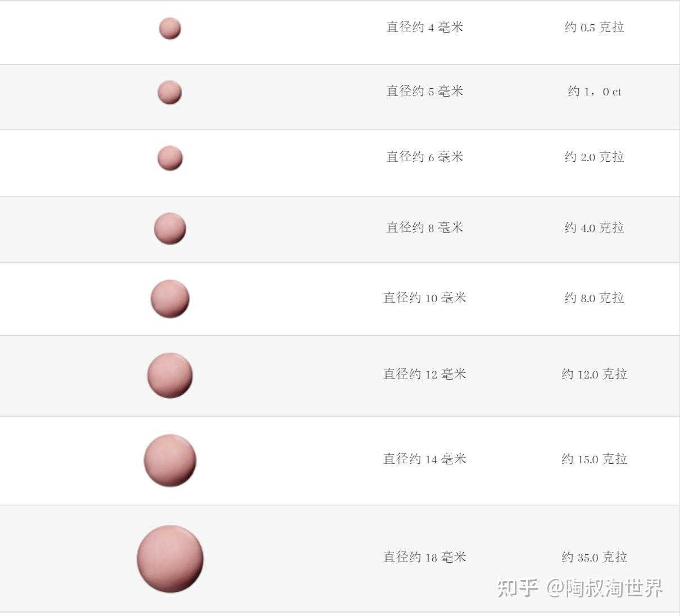The width and height of the screenshot is (680, 616).
Task: Select the 直径约 6 毫米 label
Action: pos(425,157)
